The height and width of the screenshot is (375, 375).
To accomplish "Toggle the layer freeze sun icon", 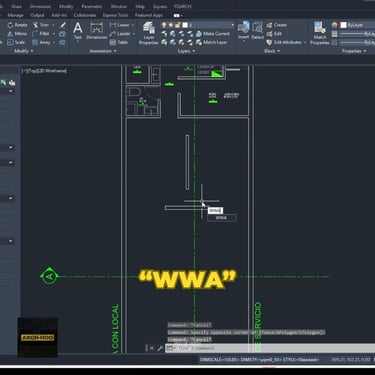I will pos(171,25).
